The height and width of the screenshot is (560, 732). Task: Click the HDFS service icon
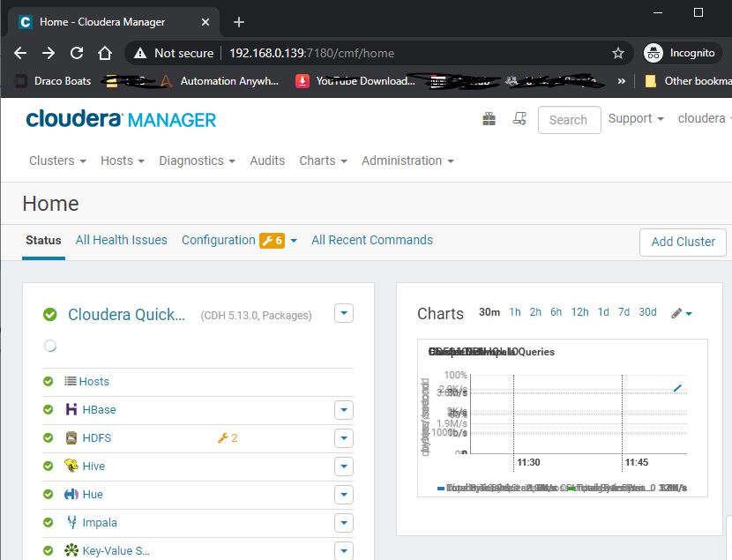71,437
